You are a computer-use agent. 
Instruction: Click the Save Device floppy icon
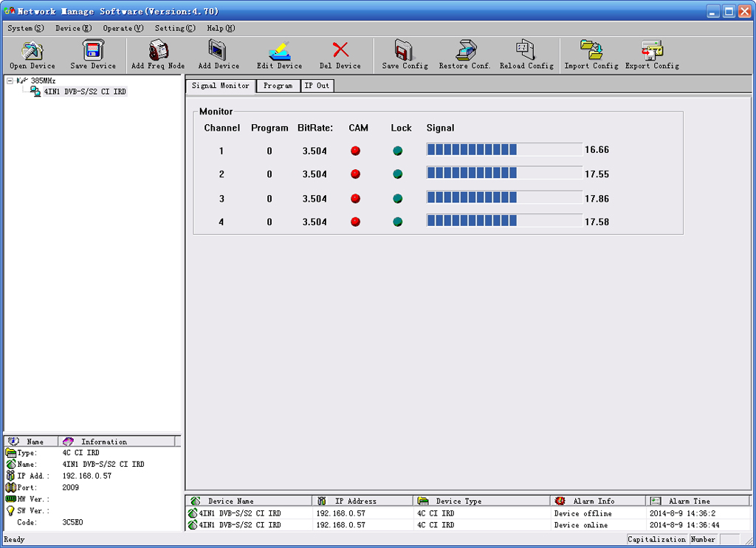coord(92,50)
